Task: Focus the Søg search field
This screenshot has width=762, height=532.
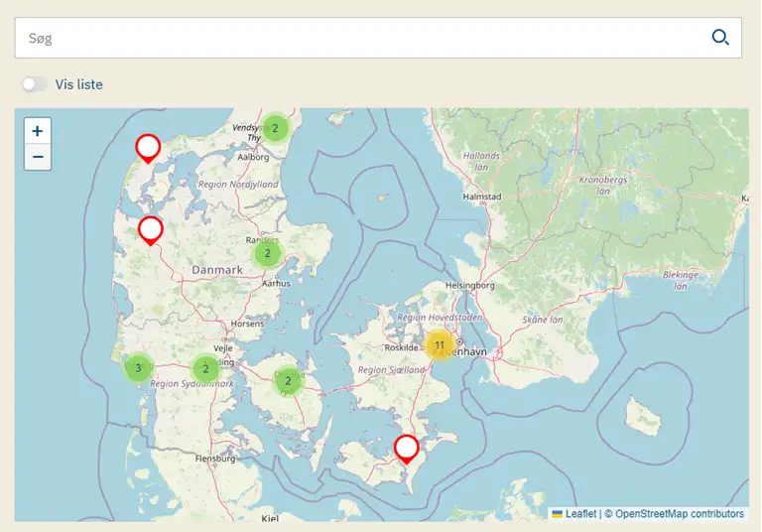Action: click(357, 38)
